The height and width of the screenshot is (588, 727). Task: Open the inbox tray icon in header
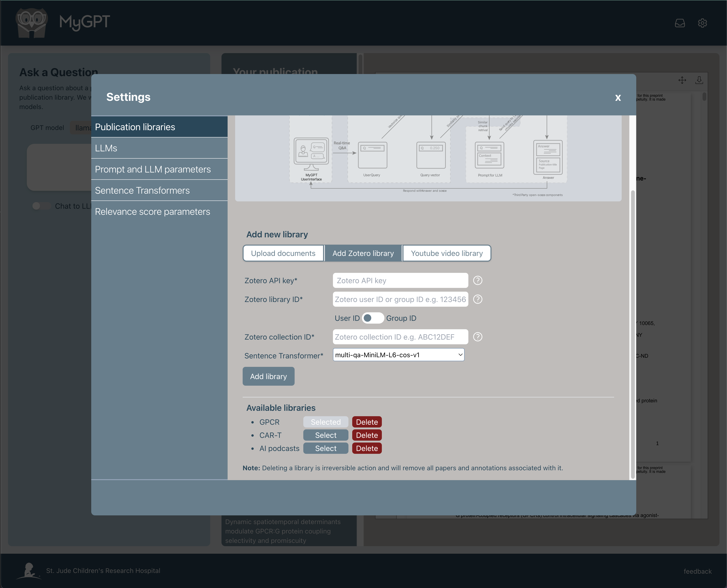point(680,23)
